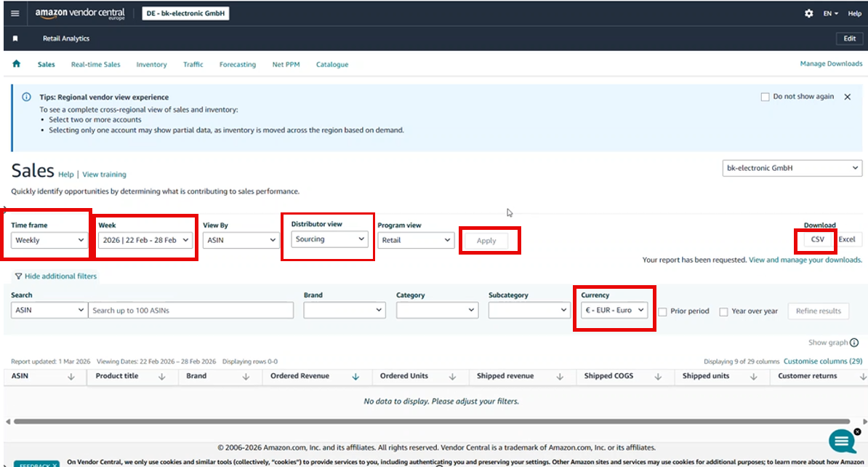The image size is (868, 467).
Task: Switch to the Inventory tab
Action: [x=151, y=65]
